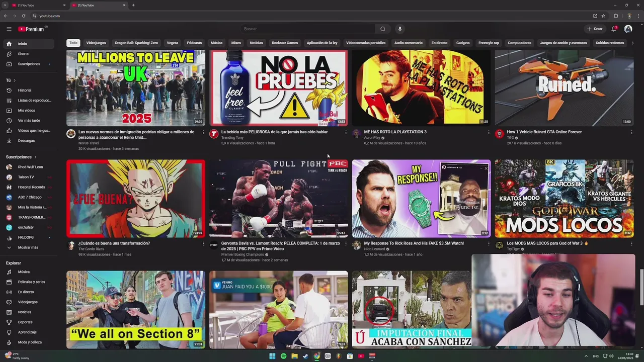Screen dimensions: 644x362
Task: Open options for My Response To Rick Ross
Action: 489,244
